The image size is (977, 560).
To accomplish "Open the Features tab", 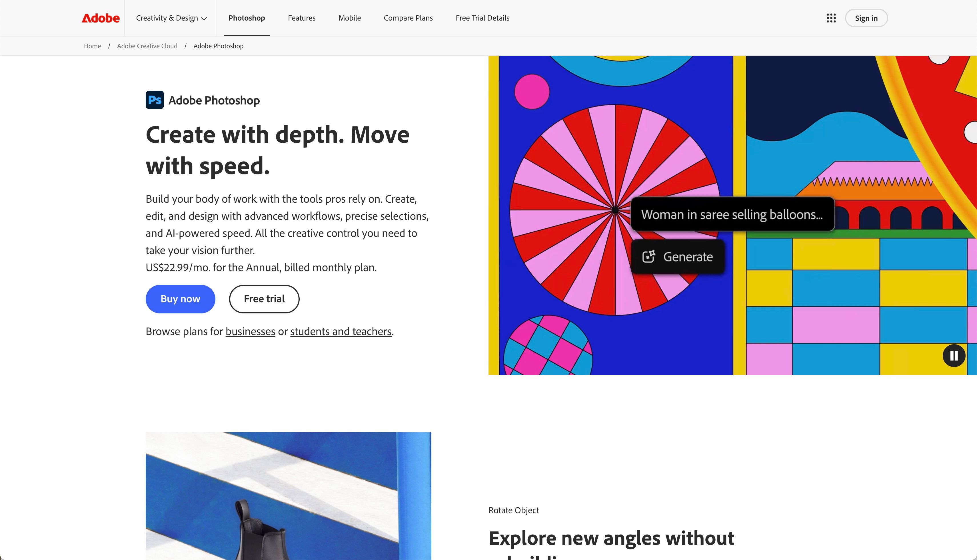I will 302,18.
